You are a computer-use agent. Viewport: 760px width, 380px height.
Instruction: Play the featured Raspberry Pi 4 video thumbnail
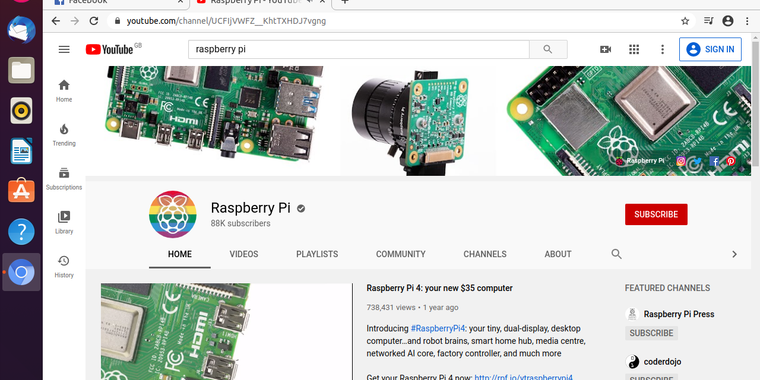226,332
